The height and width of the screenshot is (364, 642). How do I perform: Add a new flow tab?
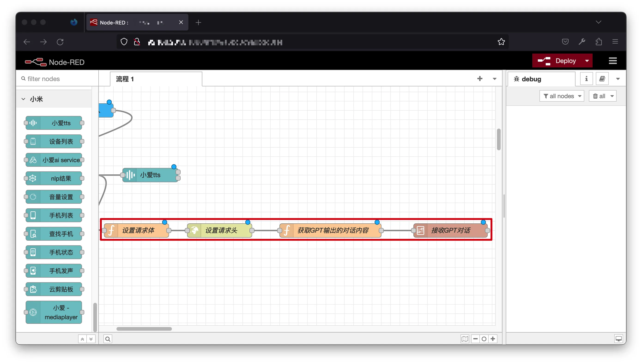tap(480, 79)
